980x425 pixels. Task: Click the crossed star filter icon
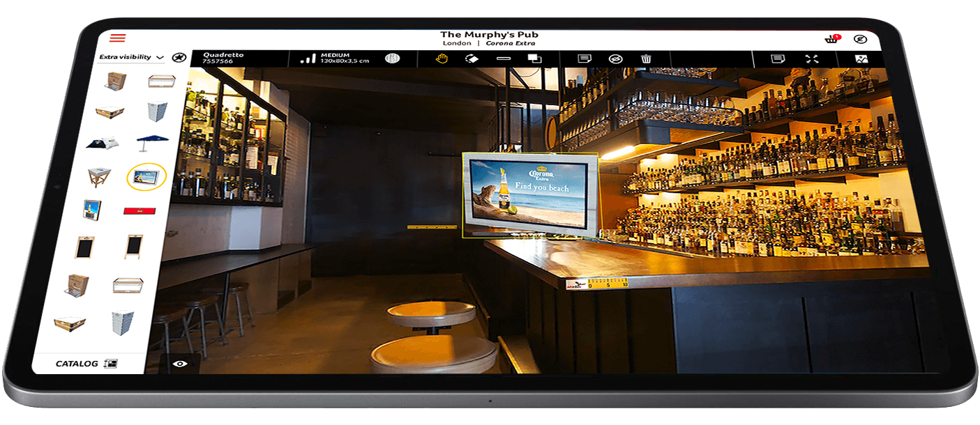tap(179, 57)
